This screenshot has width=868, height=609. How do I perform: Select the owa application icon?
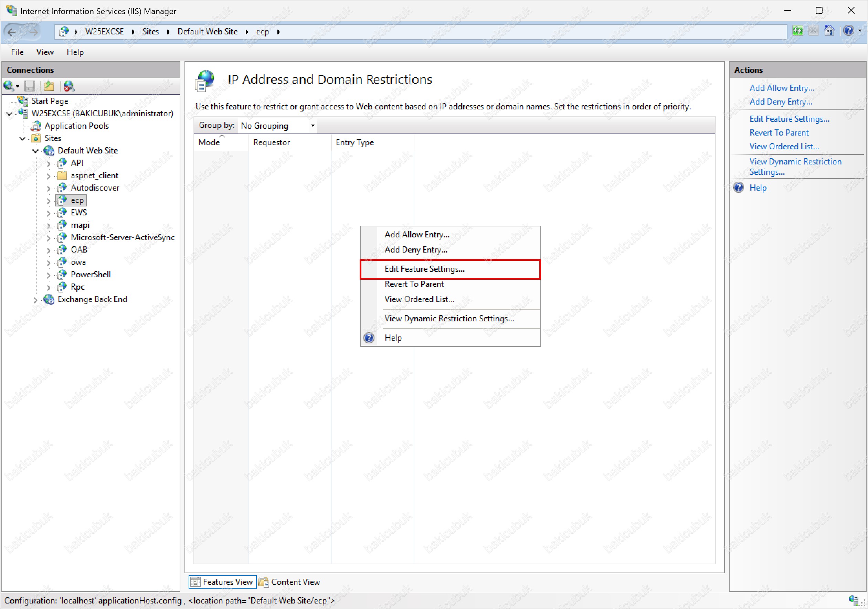(x=62, y=262)
